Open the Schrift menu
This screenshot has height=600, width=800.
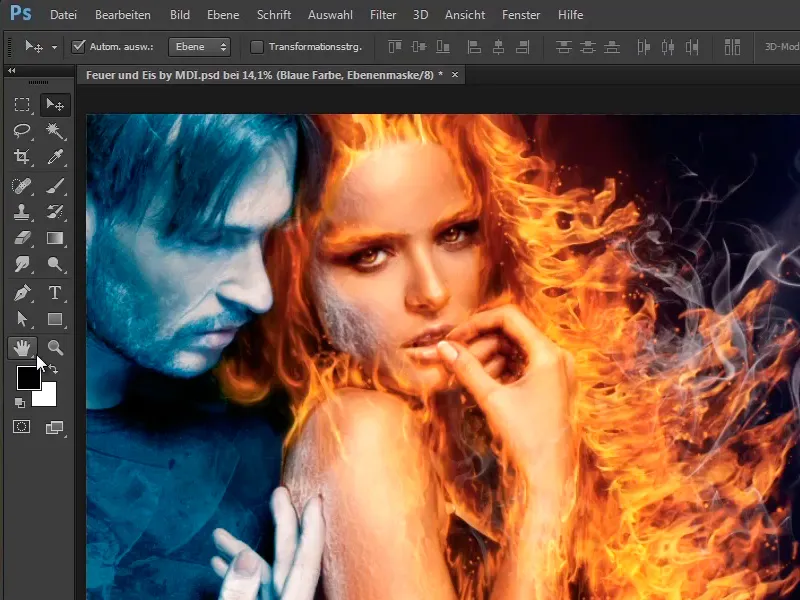coord(274,15)
